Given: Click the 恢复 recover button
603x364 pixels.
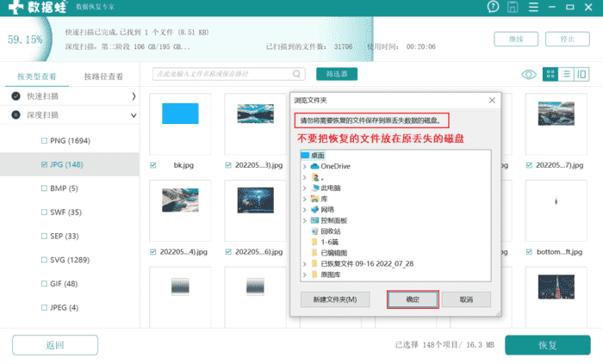Looking at the screenshot, I should (548, 345).
